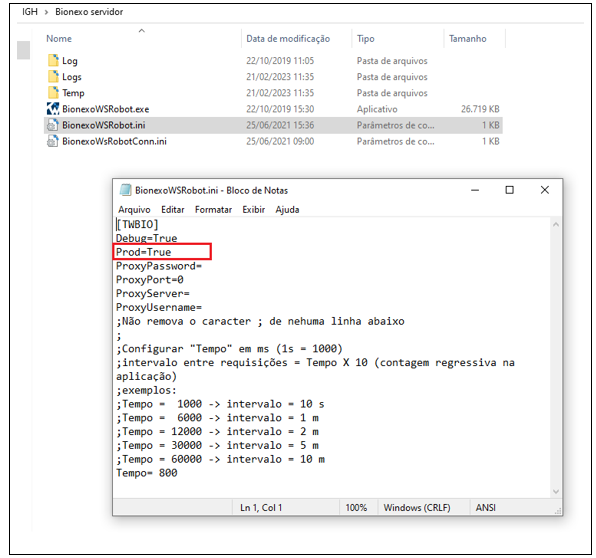Select the BionexoWSRobot.exe application icon
The height and width of the screenshot is (558, 596).
[x=53, y=109]
